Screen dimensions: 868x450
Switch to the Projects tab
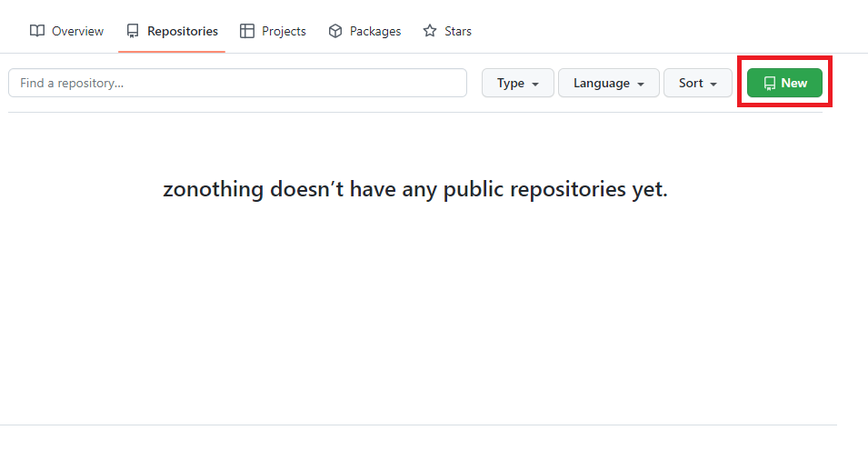[x=273, y=31]
